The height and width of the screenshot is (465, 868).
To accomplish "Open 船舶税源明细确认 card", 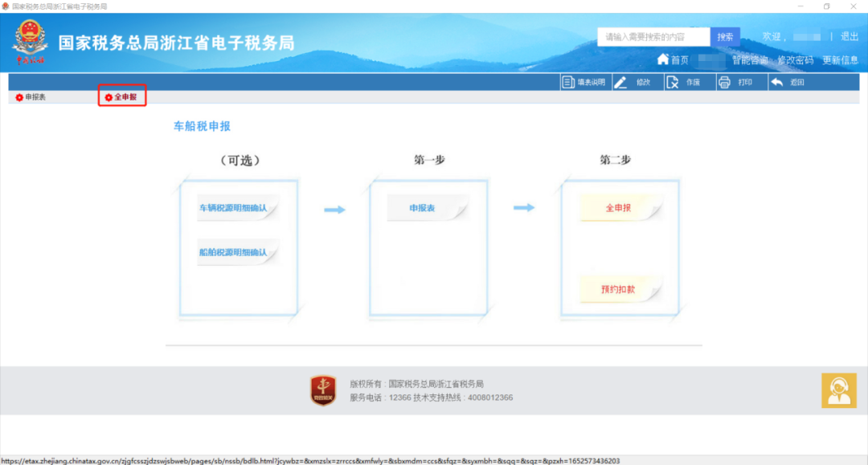I will point(237,252).
